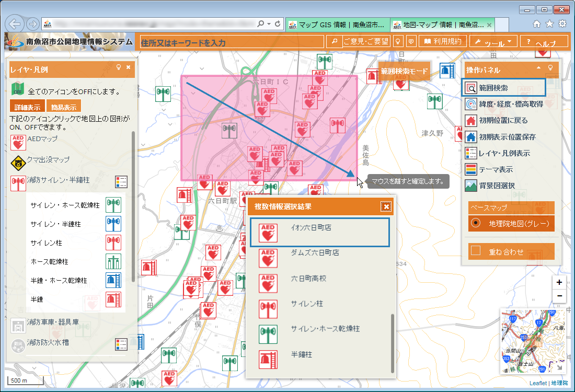The image size is (575, 392).
Task: Toggle 半鐘 red legend icon
Action: point(113,299)
